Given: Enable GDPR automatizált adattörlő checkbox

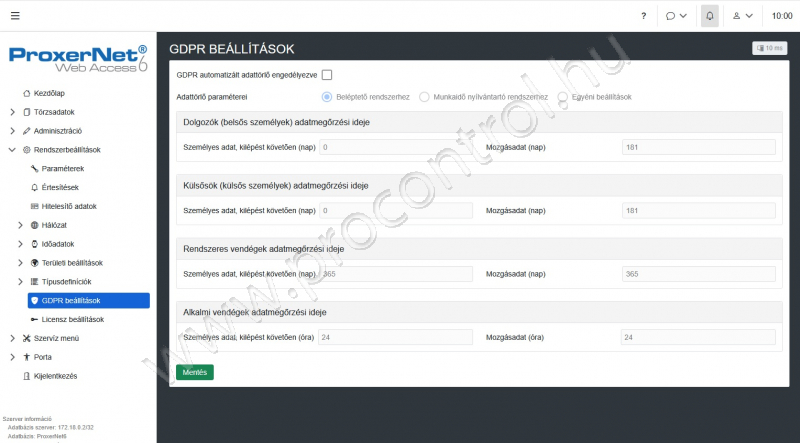Looking at the screenshot, I should (327, 74).
